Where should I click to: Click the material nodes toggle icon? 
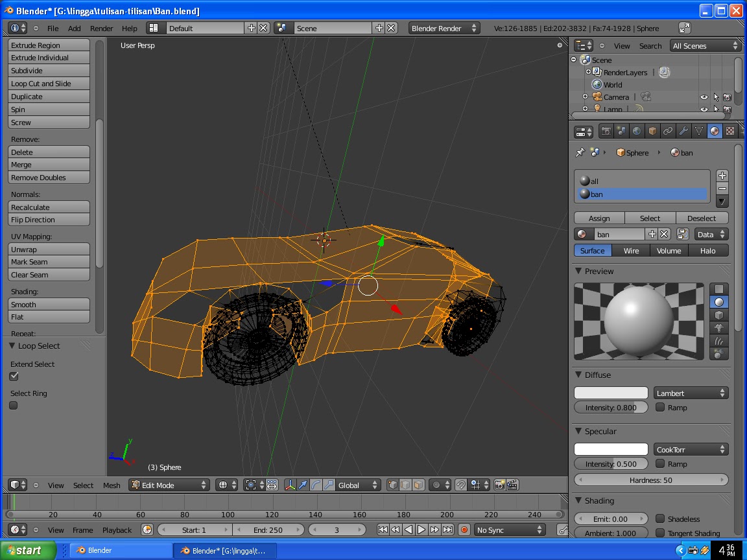click(682, 234)
